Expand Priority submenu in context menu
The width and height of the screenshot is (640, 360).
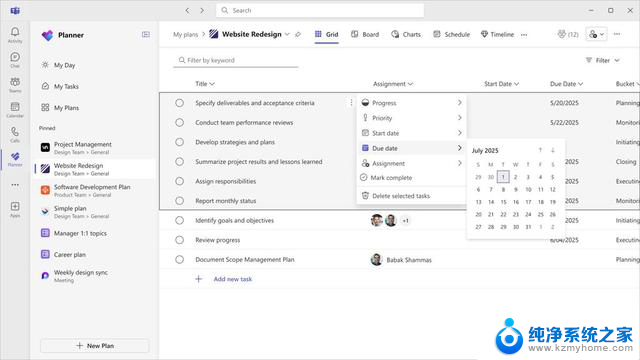pyautogui.click(x=412, y=118)
